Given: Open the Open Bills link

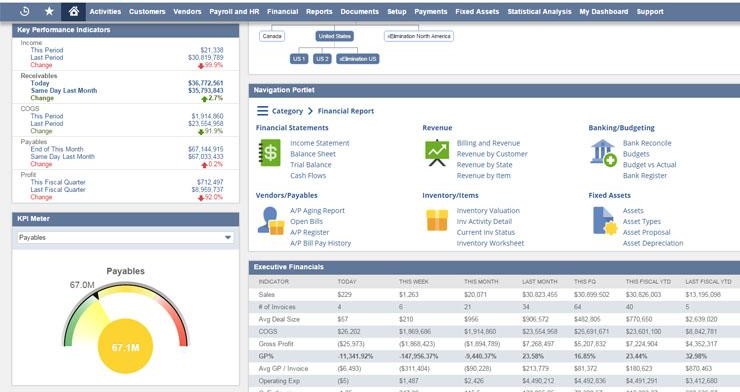Looking at the screenshot, I should [x=306, y=221].
